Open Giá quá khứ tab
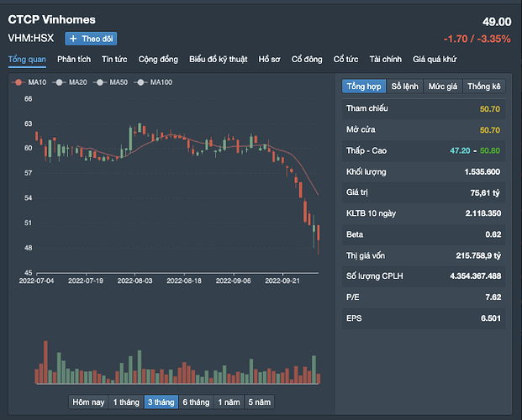 pyautogui.click(x=435, y=59)
